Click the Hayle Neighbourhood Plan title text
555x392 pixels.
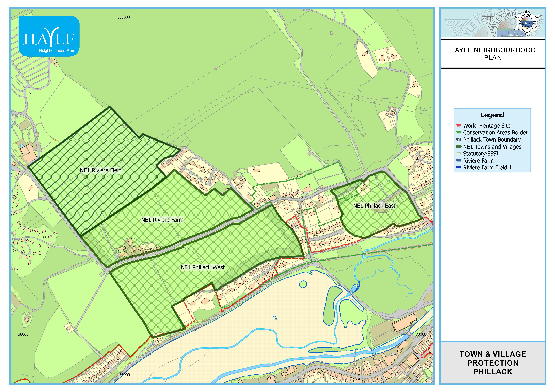click(x=493, y=54)
